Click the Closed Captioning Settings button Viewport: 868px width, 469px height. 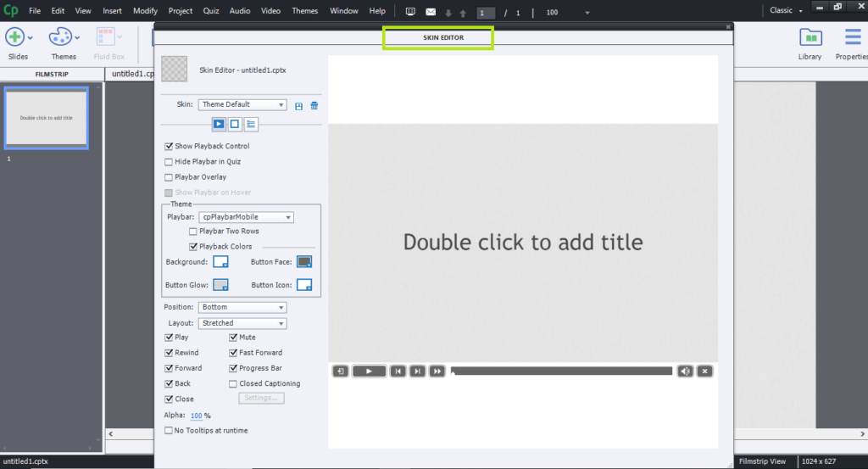tap(261, 398)
